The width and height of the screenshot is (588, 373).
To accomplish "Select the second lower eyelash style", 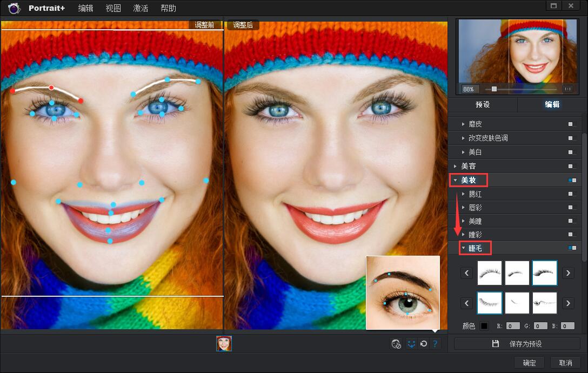I will point(517,303).
